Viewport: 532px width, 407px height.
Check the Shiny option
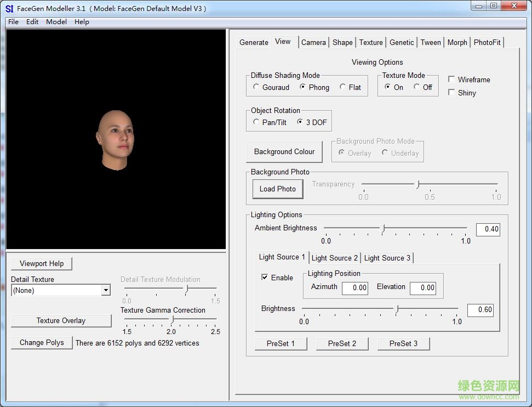(451, 92)
